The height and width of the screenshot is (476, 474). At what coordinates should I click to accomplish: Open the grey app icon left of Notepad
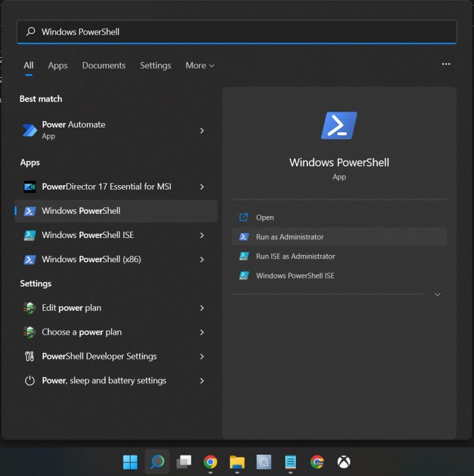(264, 462)
